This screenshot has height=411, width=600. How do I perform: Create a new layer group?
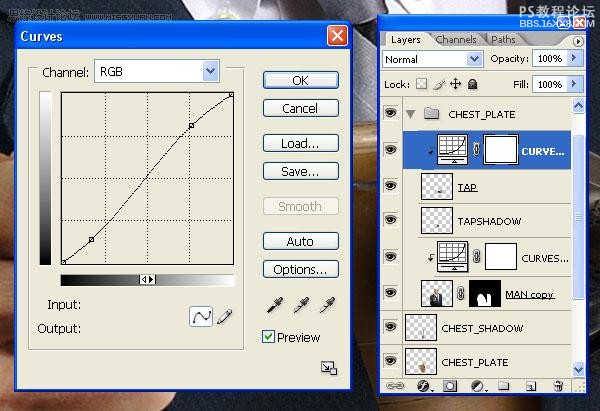[x=504, y=385]
